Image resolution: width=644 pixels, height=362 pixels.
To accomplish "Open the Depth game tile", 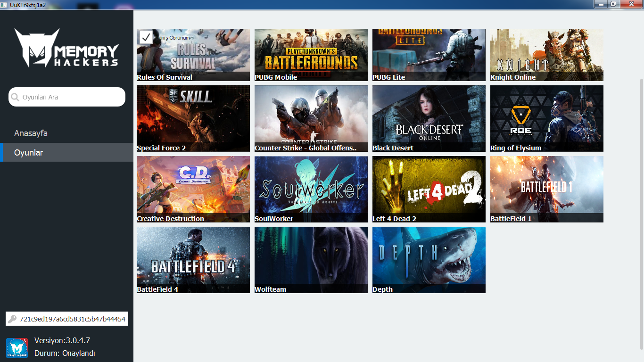I will (x=429, y=260).
